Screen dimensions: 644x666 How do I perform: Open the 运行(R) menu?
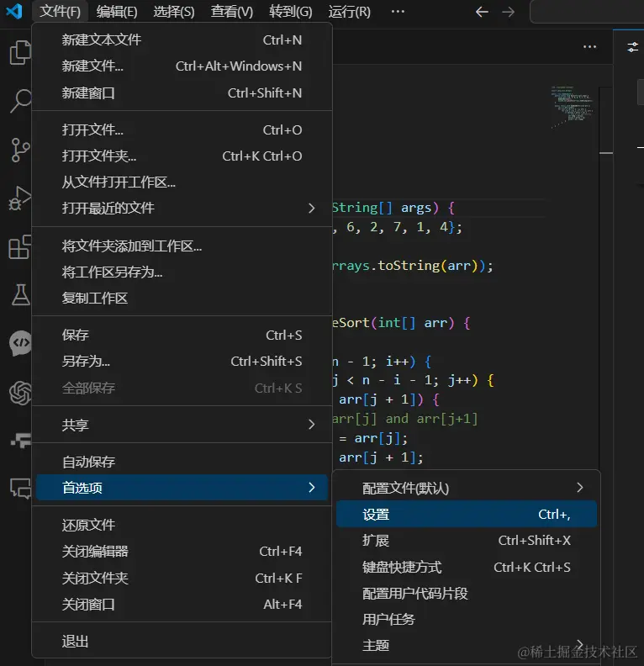pyautogui.click(x=350, y=12)
